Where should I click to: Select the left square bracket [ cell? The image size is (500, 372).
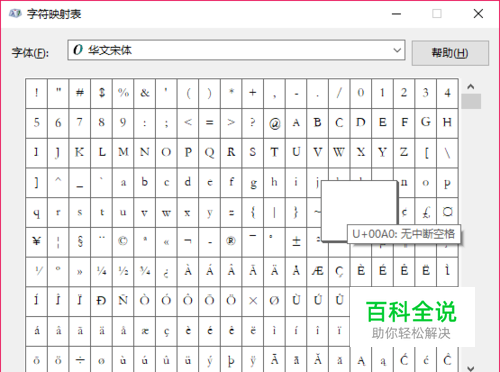[425, 153]
